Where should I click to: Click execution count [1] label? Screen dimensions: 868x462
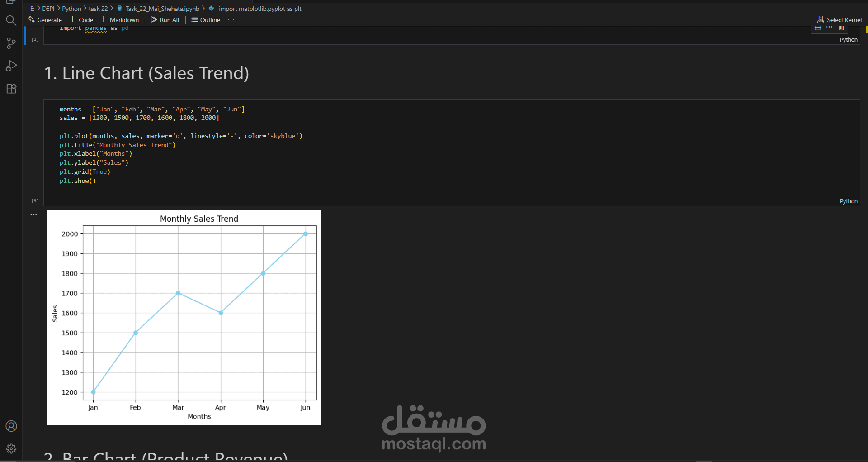pyautogui.click(x=35, y=39)
